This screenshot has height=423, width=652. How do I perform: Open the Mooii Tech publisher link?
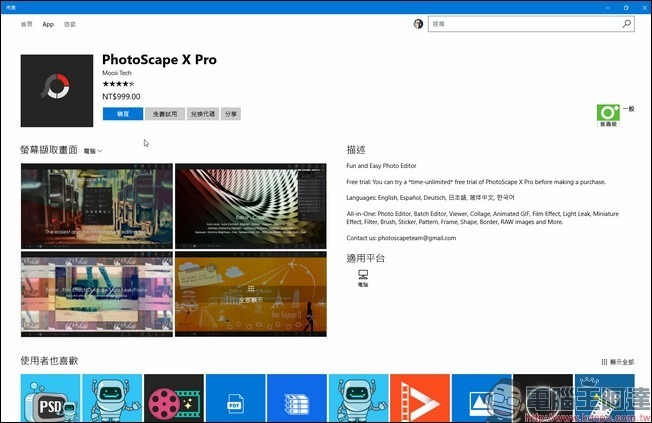[117, 73]
